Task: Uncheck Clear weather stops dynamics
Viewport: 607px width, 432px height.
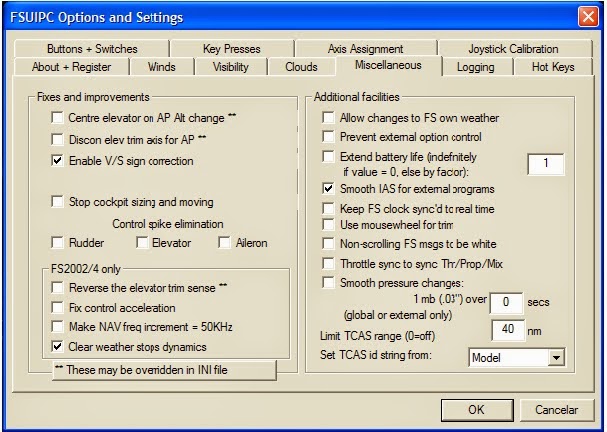Action: (x=57, y=346)
